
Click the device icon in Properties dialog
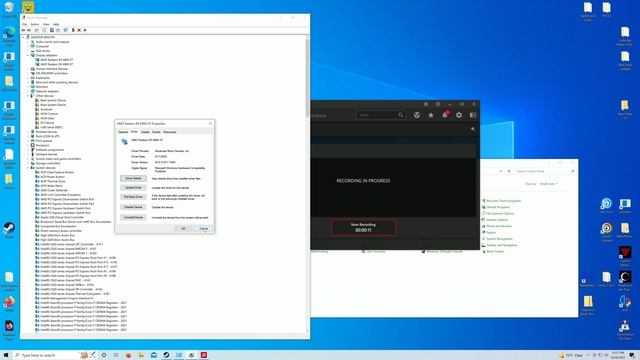[124, 142]
